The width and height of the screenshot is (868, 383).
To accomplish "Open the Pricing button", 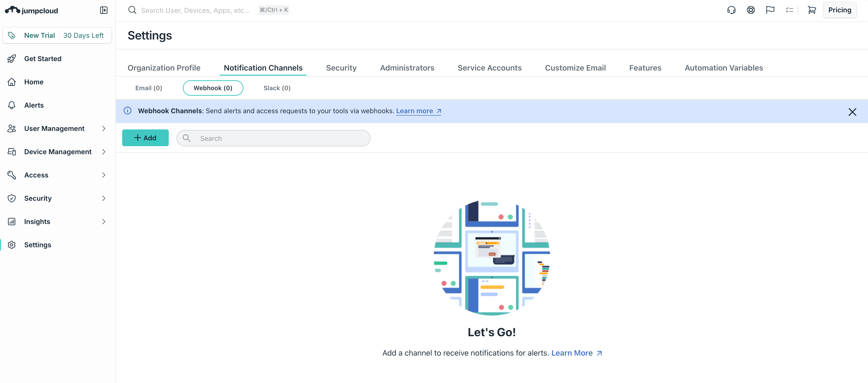I will (839, 10).
